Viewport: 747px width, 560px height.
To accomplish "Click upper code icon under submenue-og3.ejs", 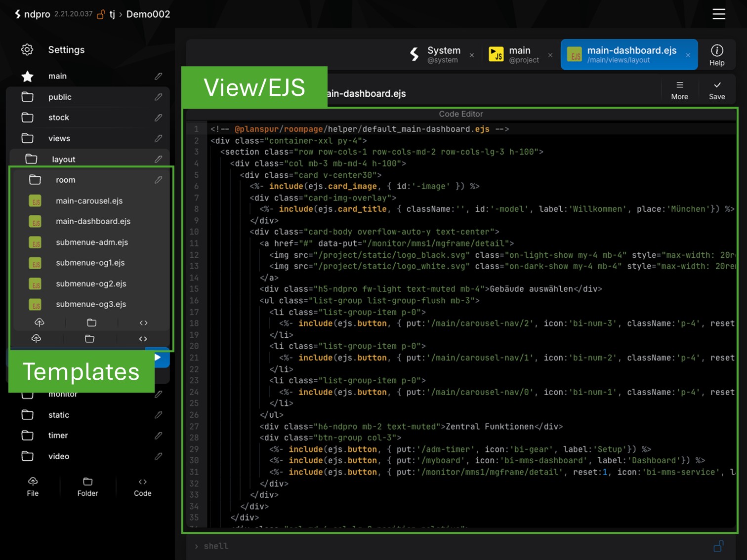I will tap(143, 322).
